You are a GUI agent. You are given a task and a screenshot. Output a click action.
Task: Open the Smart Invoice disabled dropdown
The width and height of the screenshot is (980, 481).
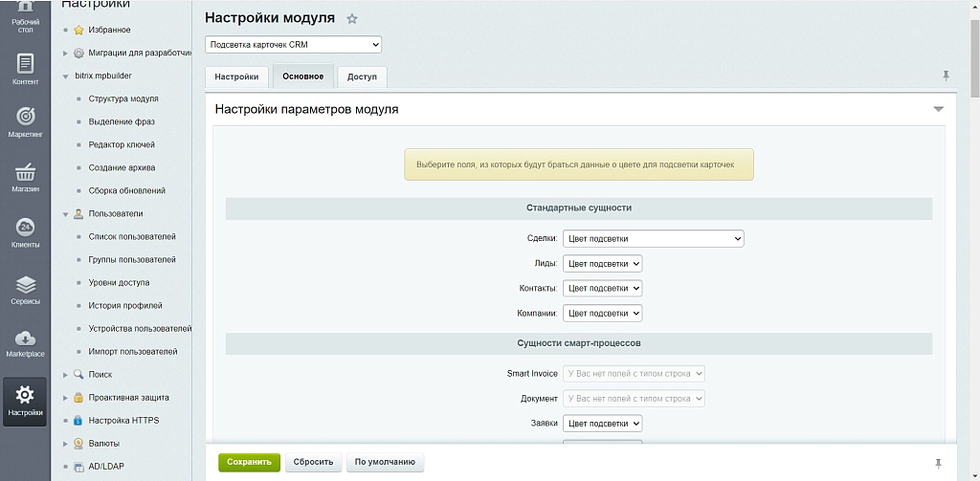634,374
